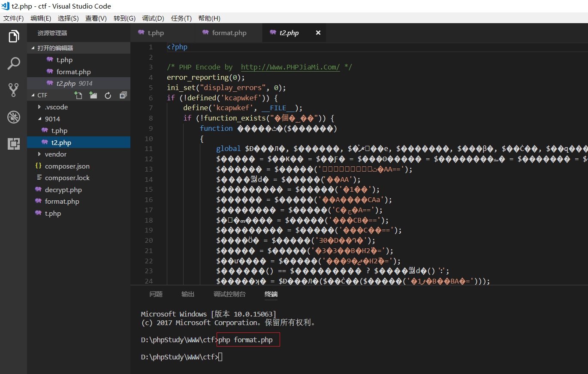Select t2.php 9014 in open editors
Screen dimensions: 588x374
click(78, 83)
